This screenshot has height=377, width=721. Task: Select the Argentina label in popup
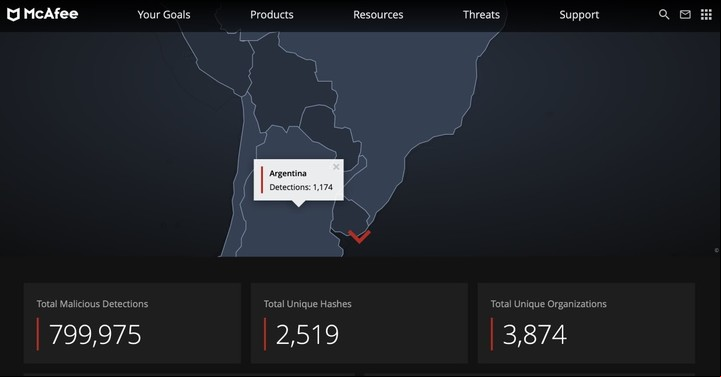[288, 173]
